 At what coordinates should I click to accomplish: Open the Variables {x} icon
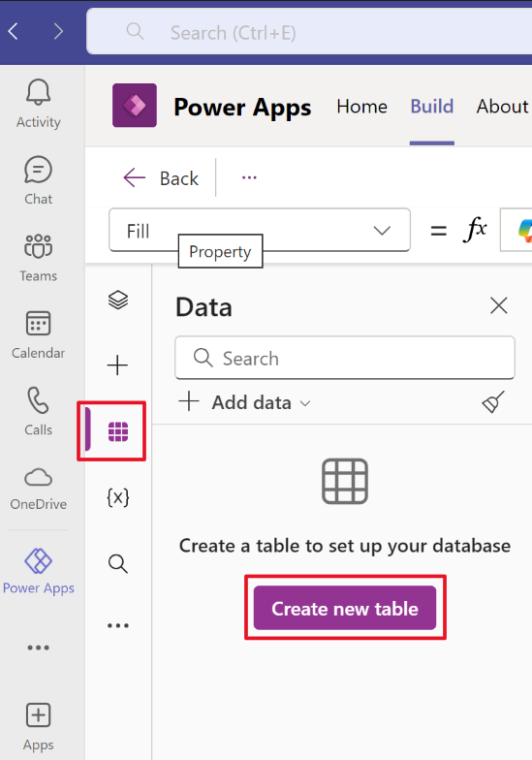pos(118,498)
